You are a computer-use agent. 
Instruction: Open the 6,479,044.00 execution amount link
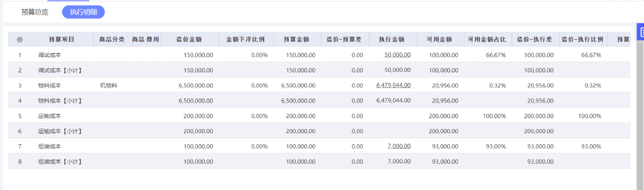(393, 85)
